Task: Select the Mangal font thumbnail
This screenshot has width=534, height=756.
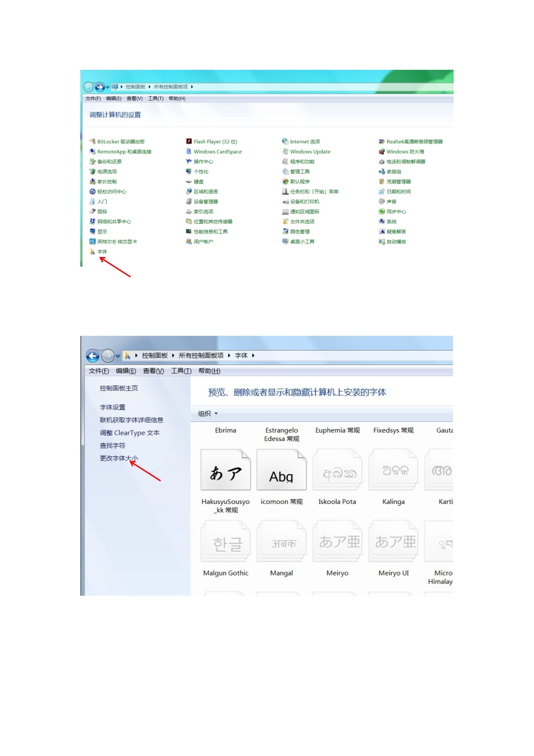Action: pyautogui.click(x=282, y=542)
